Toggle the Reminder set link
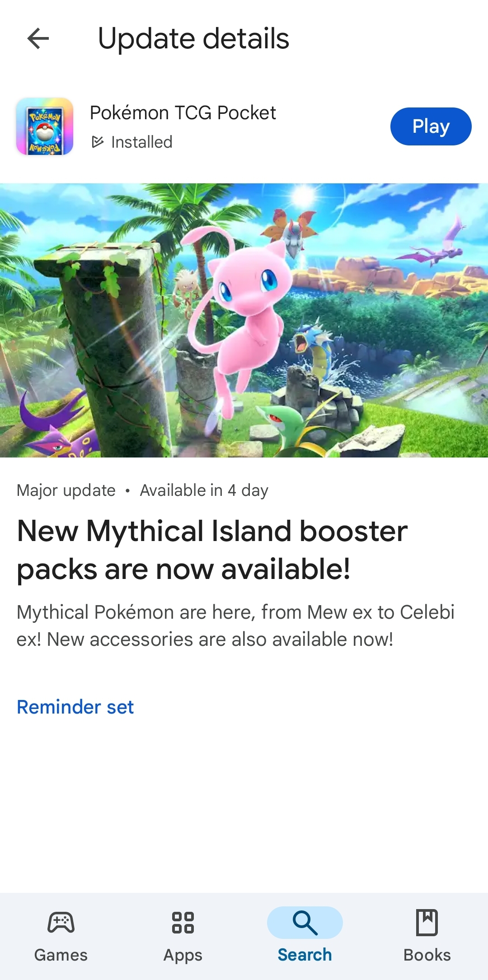 (x=75, y=707)
